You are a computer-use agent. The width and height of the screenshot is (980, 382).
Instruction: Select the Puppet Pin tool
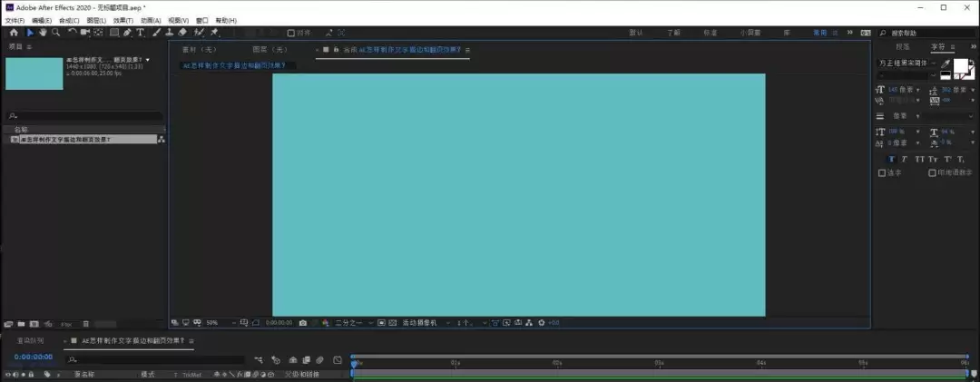coord(214,33)
